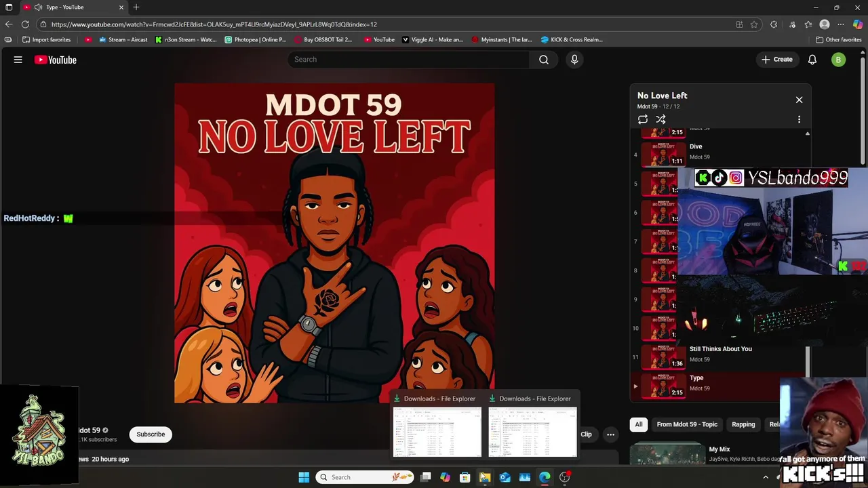Screen dimensions: 868x488
Task: Open the n3on Stream bookmark
Action: 186,39
